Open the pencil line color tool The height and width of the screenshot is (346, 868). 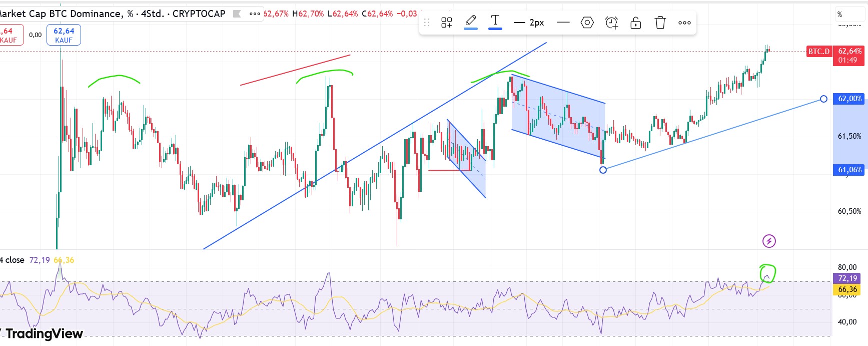tap(471, 22)
